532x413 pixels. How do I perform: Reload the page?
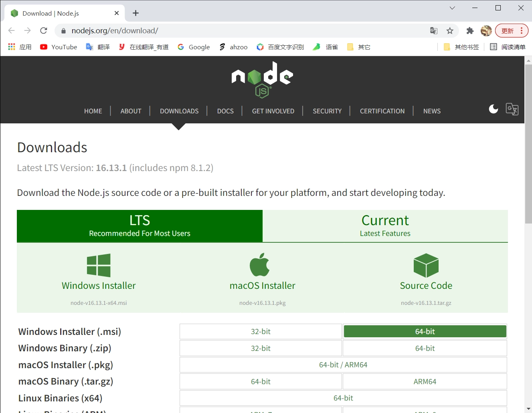44,31
